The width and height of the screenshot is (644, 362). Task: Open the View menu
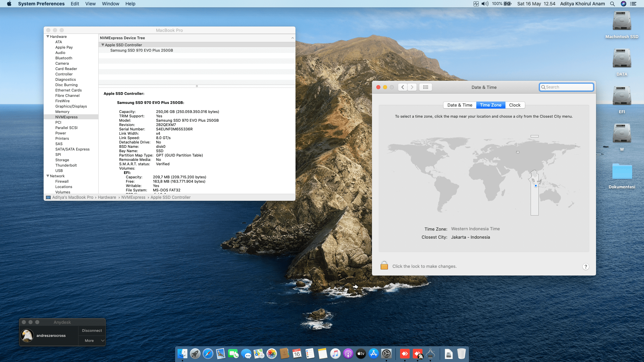90,4
